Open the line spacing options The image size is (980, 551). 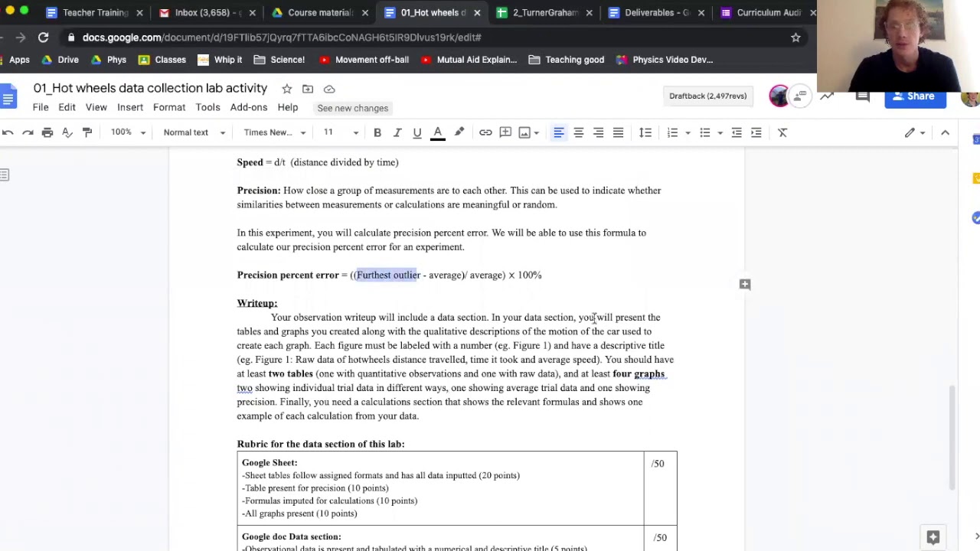[645, 132]
